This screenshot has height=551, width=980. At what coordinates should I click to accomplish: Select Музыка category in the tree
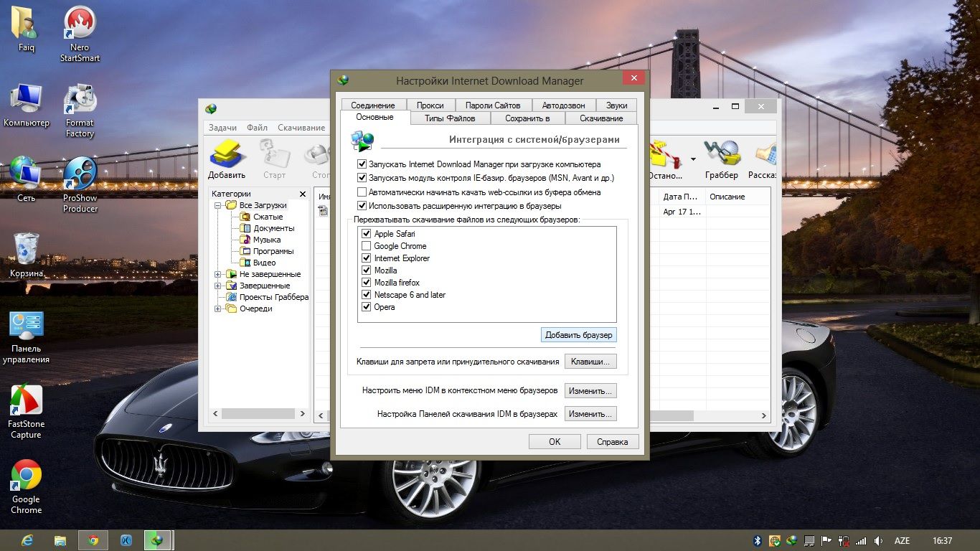pyautogui.click(x=266, y=240)
